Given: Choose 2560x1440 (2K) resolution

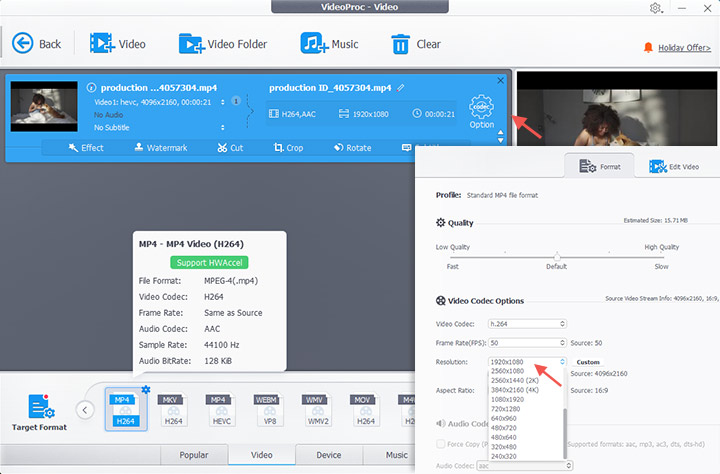Looking at the screenshot, I should [x=515, y=380].
